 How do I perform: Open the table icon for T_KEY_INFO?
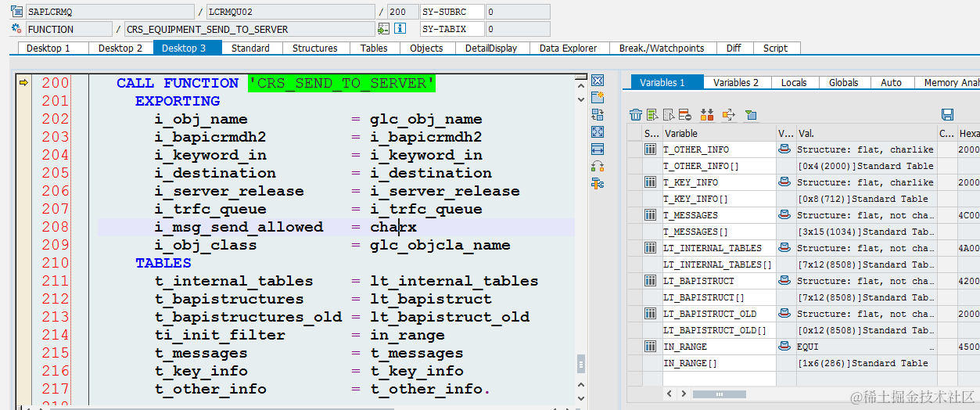pyautogui.click(x=651, y=182)
